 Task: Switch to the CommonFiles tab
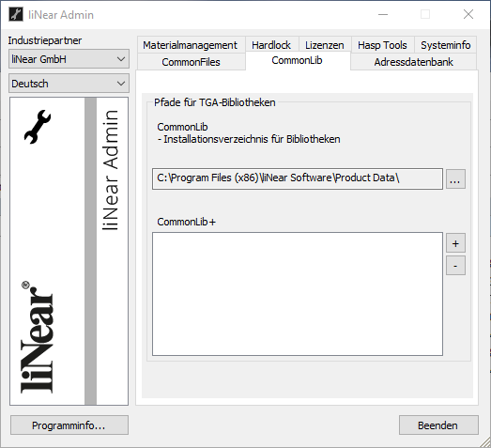pyautogui.click(x=191, y=62)
